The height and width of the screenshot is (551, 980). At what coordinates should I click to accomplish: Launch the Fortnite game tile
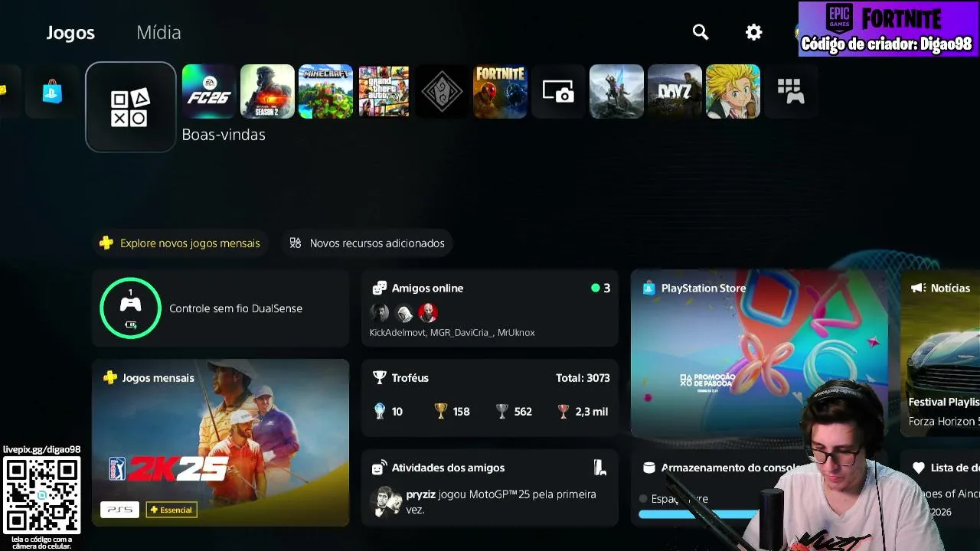pos(500,92)
